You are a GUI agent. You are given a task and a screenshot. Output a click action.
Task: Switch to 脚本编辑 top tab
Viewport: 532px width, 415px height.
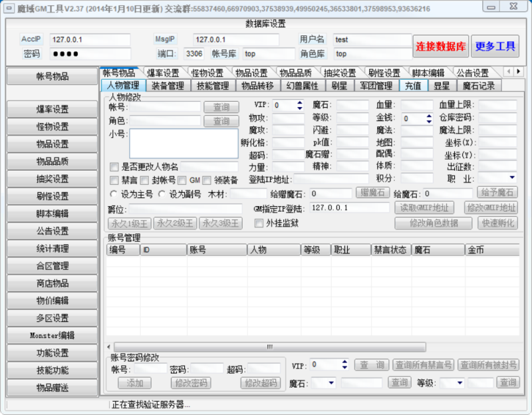click(x=428, y=73)
